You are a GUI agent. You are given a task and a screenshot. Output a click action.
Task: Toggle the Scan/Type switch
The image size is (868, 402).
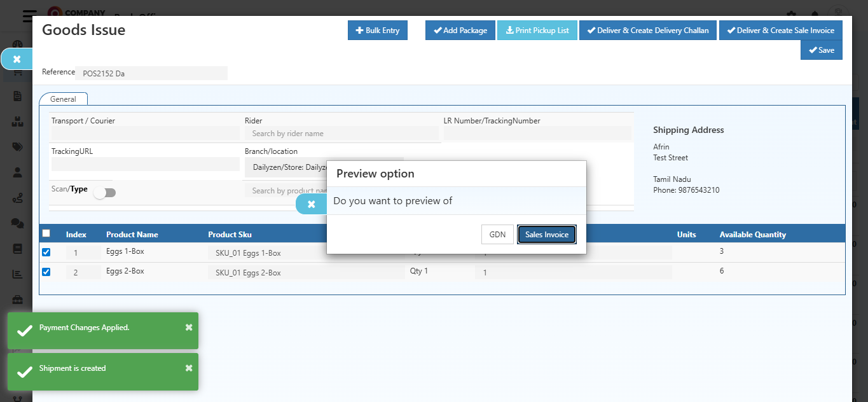(x=104, y=193)
